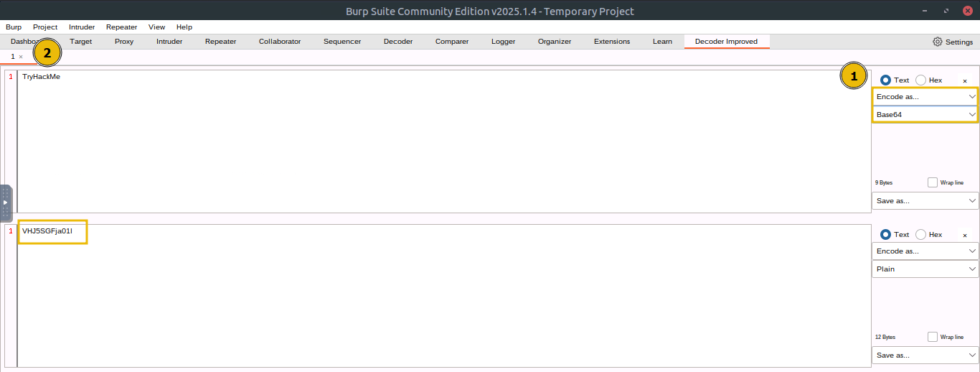Image resolution: width=980 pixels, height=372 pixels.
Task: Switch to the Organizer tab
Action: tap(555, 42)
